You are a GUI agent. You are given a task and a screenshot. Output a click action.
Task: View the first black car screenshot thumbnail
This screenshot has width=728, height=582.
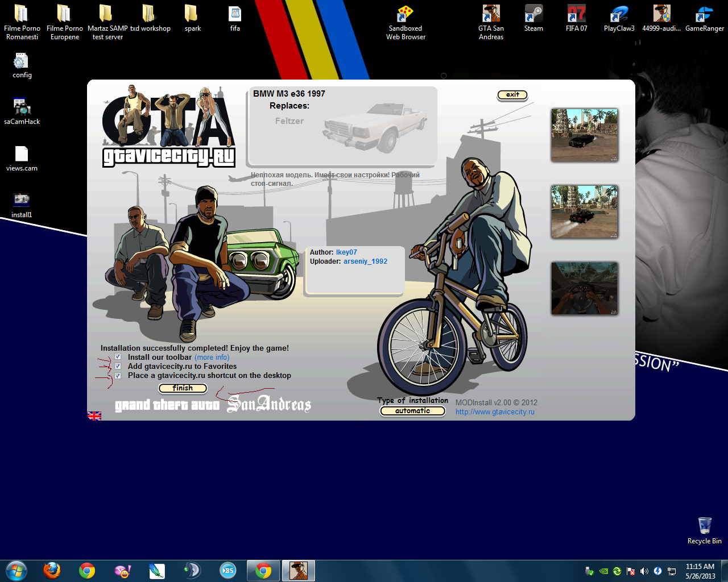(584, 135)
